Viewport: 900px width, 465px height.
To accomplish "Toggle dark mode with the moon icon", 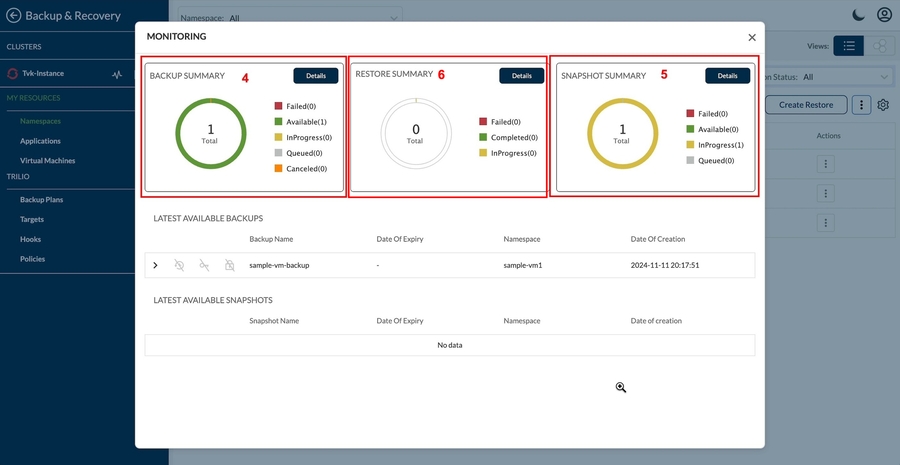I will (859, 15).
